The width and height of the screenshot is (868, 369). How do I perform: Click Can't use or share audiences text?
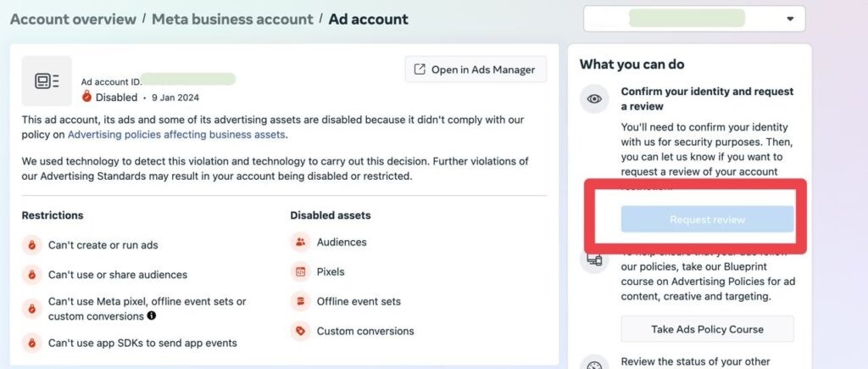point(118,274)
